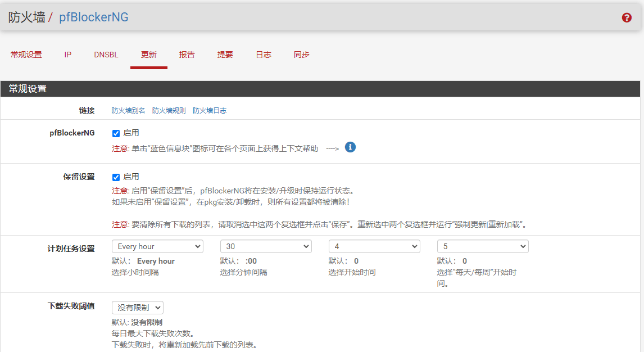
Task: Open the start hour dropdown showing 4
Action: tap(374, 246)
